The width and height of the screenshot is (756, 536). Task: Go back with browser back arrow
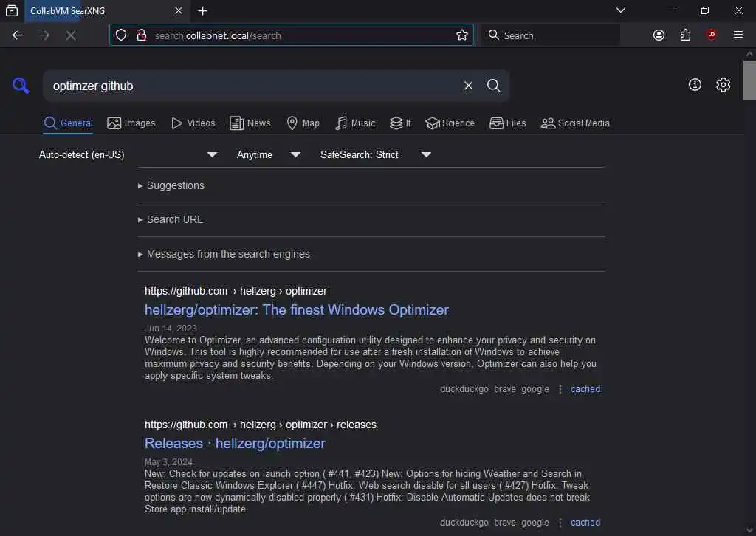(x=18, y=35)
